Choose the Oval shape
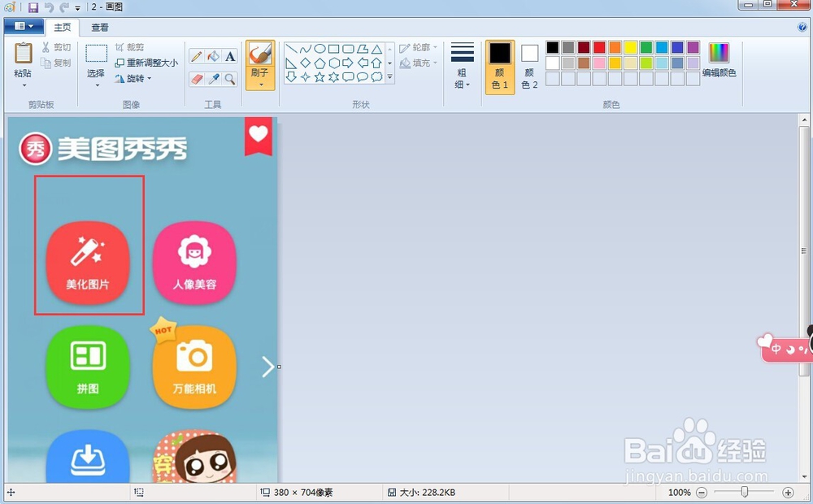813x504 pixels. 320,50
